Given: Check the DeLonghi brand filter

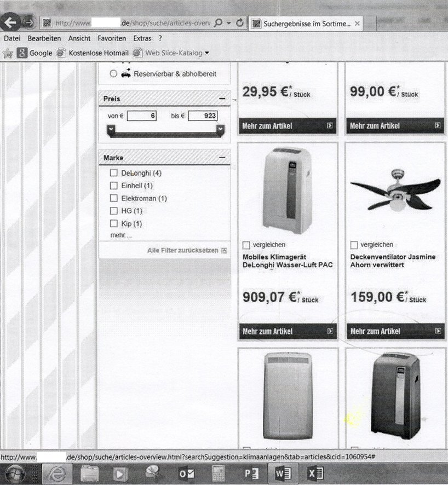Looking at the screenshot, I should tap(113, 172).
